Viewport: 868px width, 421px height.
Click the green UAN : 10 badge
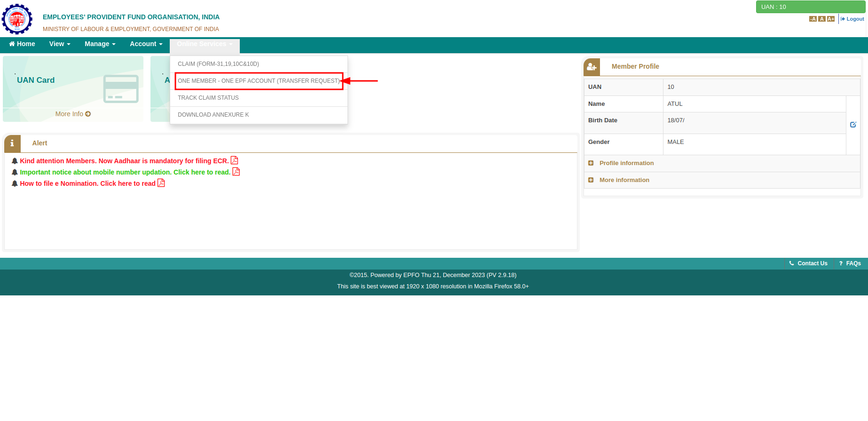(x=811, y=7)
